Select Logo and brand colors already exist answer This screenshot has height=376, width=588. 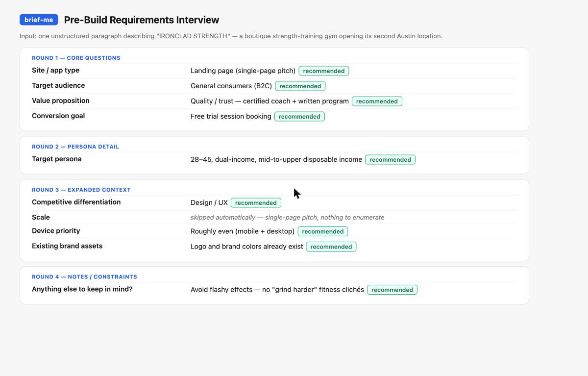tap(247, 246)
